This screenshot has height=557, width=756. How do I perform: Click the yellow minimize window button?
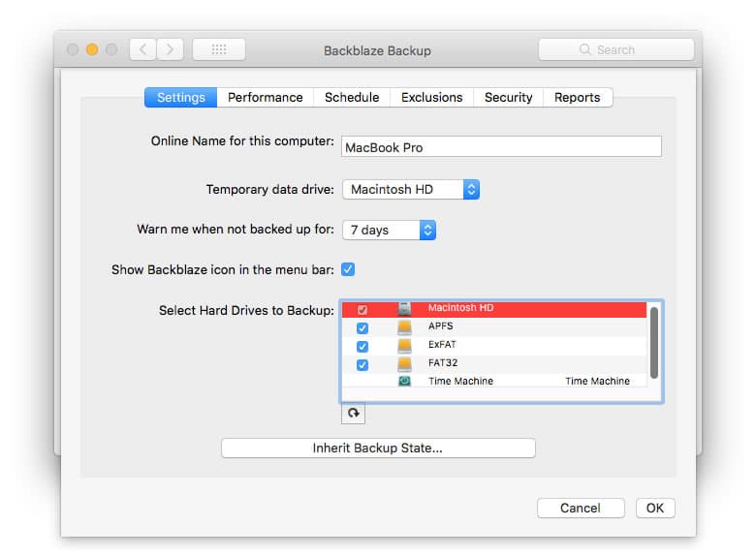(92, 49)
